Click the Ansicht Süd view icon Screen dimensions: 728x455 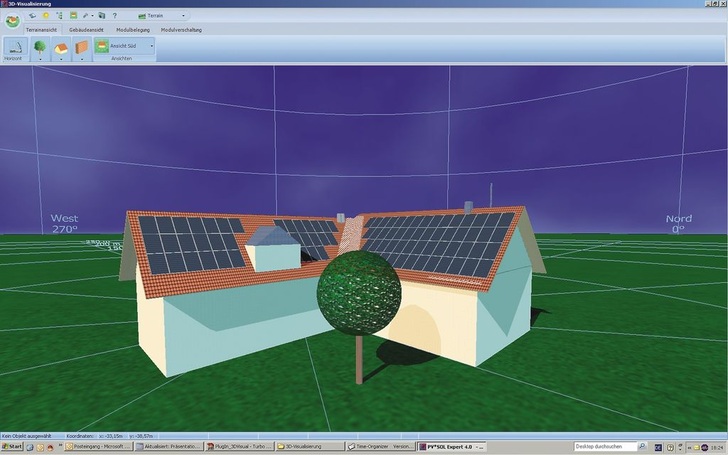click(102, 46)
